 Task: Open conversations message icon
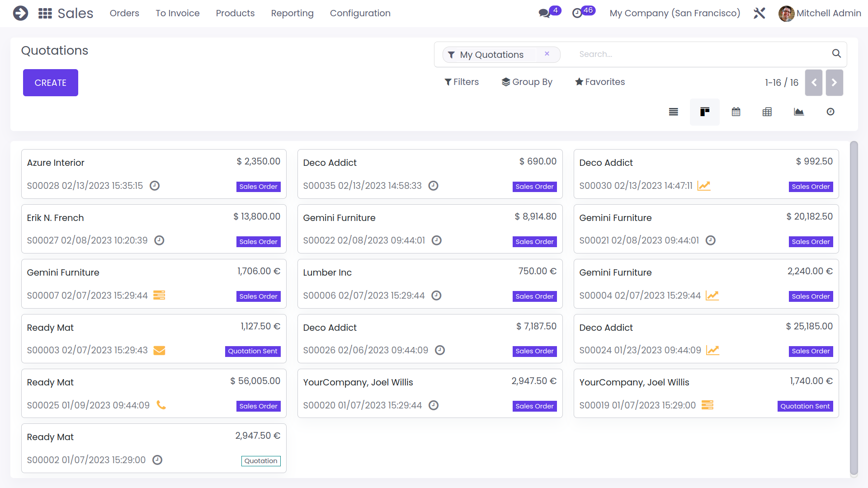coord(545,13)
